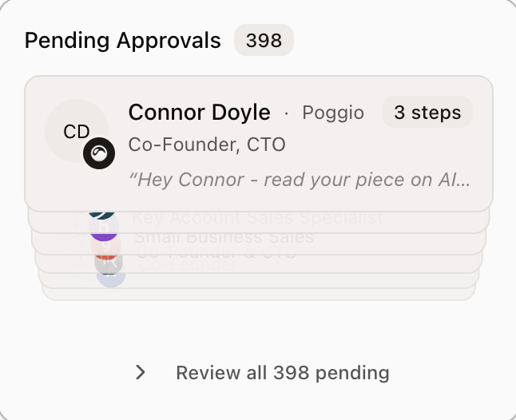Click the Poggio company logo badge
516x420 pixels.
pyautogui.click(x=98, y=153)
